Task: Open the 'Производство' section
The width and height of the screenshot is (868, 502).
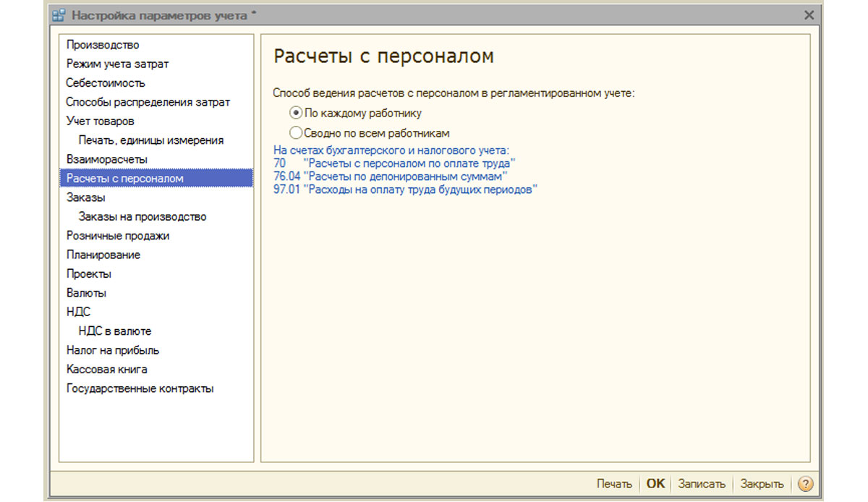Action: [x=103, y=45]
